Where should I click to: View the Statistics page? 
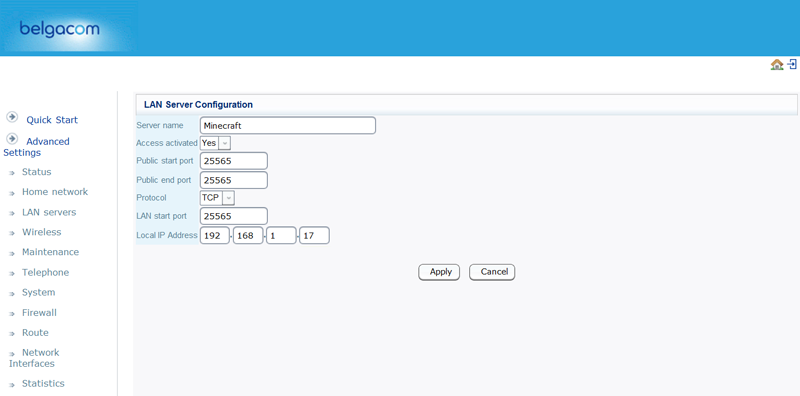(x=43, y=384)
